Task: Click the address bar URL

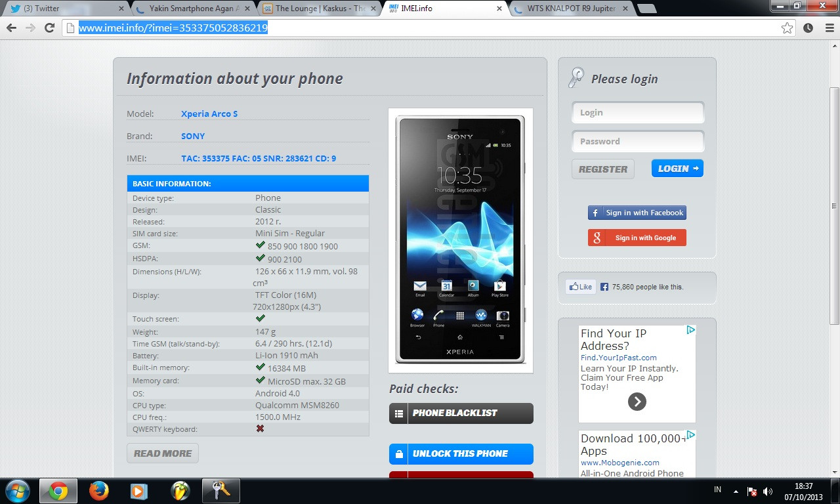Action: 173,28
